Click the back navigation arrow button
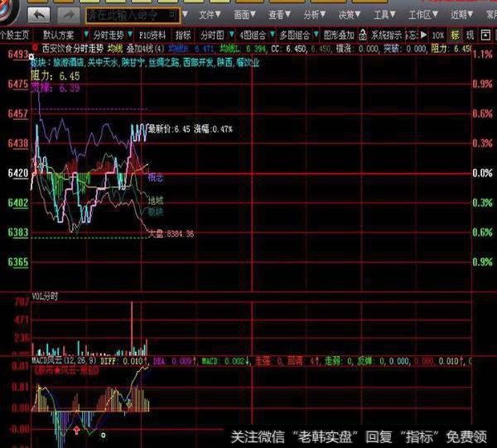Viewport: 497px width, 448px height. (x=39, y=15)
